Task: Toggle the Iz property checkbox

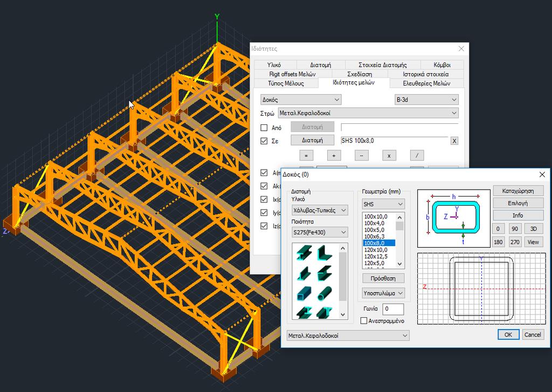Action: coord(264,226)
